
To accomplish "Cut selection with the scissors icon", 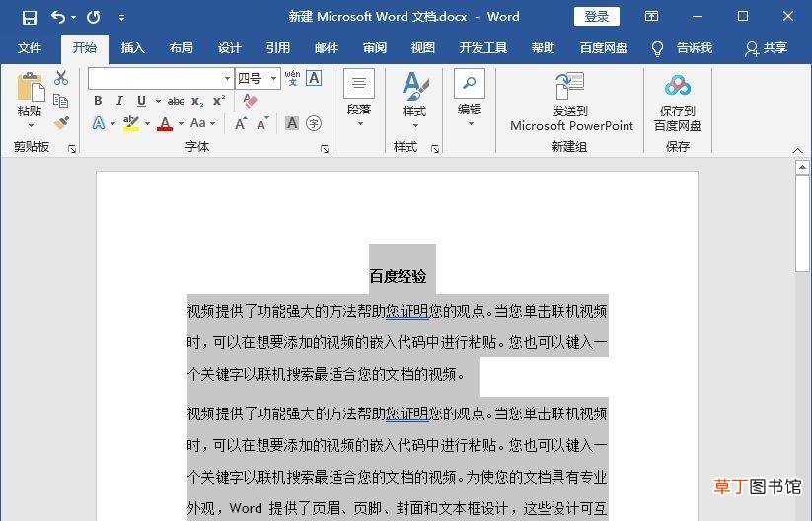I will click(x=61, y=78).
